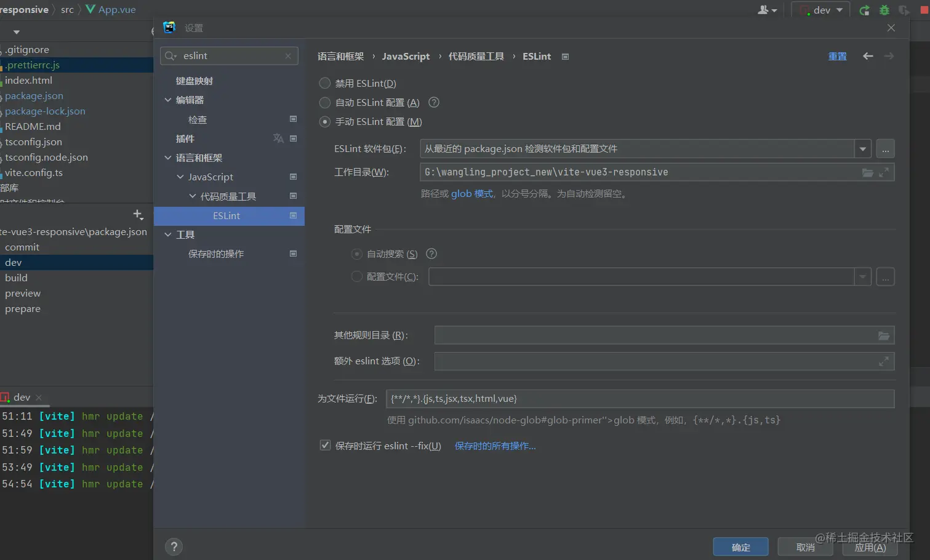
Task: Go forward with the right arrow
Action: coord(889,56)
